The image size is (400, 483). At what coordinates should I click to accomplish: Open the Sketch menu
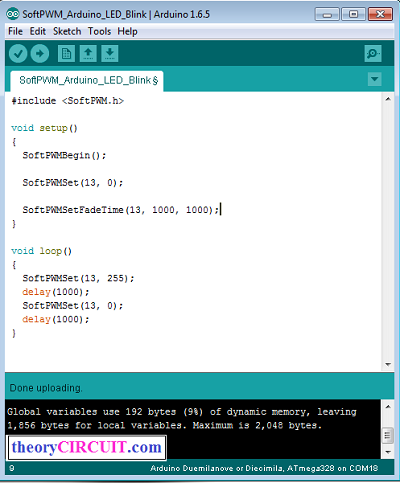[67, 31]
